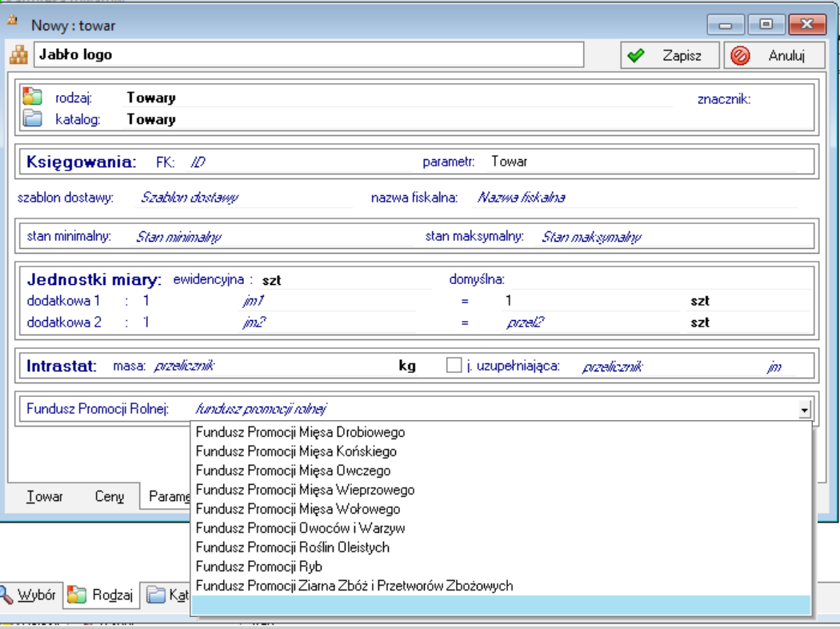This screenshot has height=629, width=840.
Task: Switch to the Towar tab
Action: (x=45, y=496)
